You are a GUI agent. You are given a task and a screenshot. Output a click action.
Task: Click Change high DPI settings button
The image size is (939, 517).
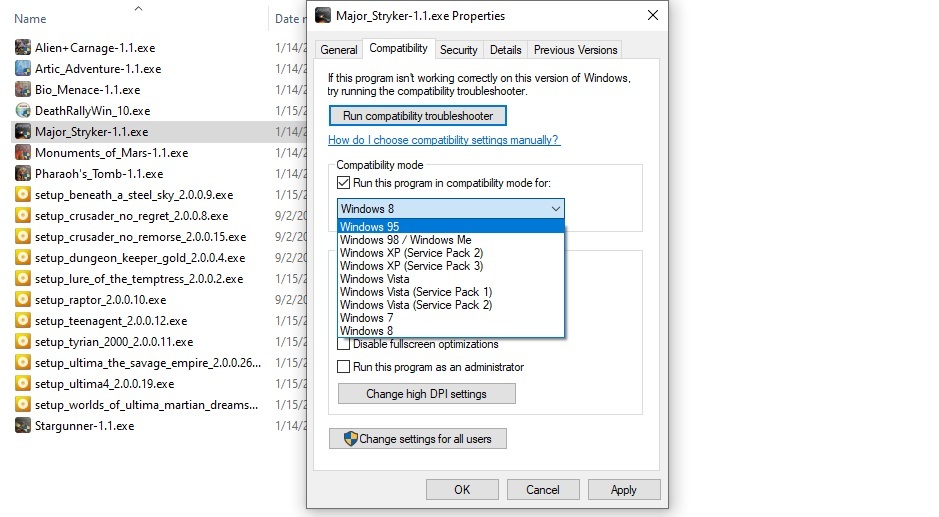[x=426, y=394]
